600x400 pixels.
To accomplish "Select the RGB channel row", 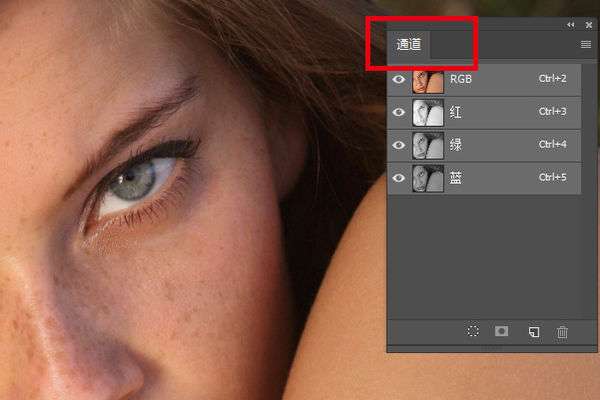I will [484, 80].
